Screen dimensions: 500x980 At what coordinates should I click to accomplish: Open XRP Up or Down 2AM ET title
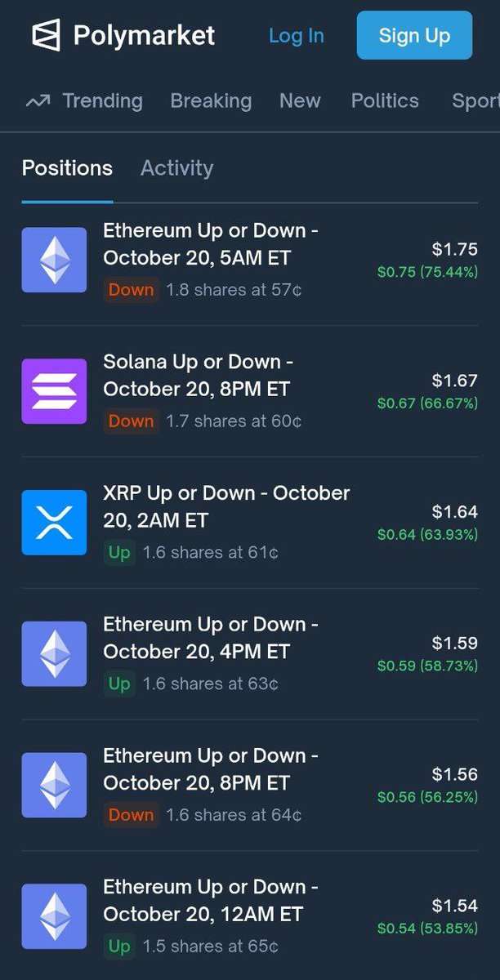point(225,506)
